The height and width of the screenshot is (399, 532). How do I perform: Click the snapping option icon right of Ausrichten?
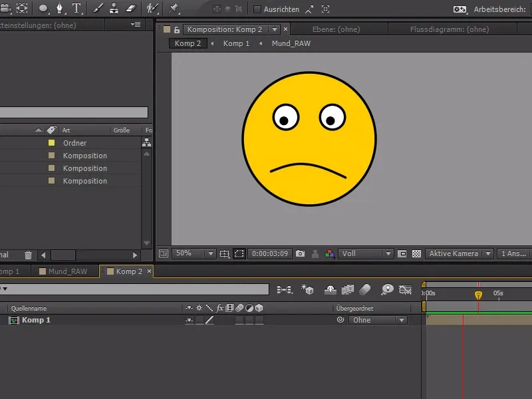pos(309,9)
